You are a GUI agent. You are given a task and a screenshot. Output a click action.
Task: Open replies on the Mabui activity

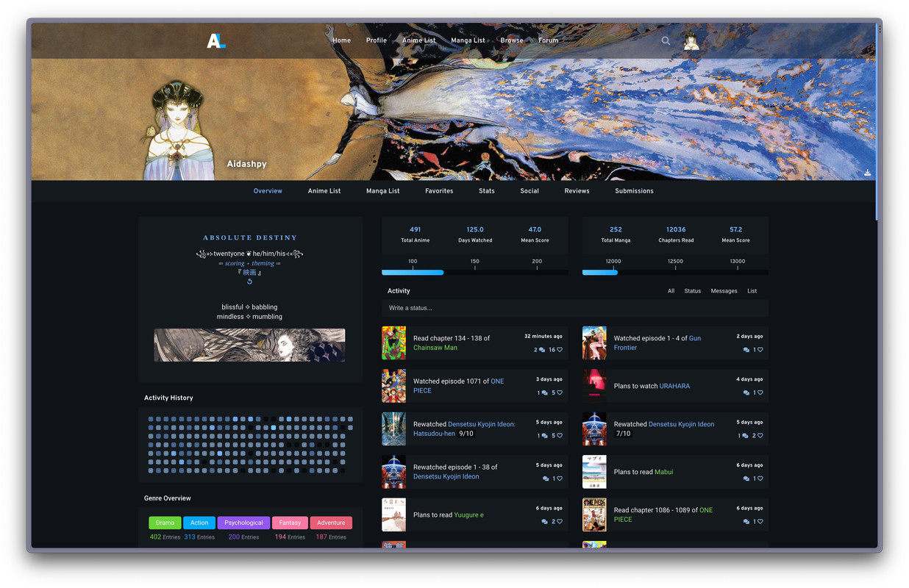click(746, 478)
